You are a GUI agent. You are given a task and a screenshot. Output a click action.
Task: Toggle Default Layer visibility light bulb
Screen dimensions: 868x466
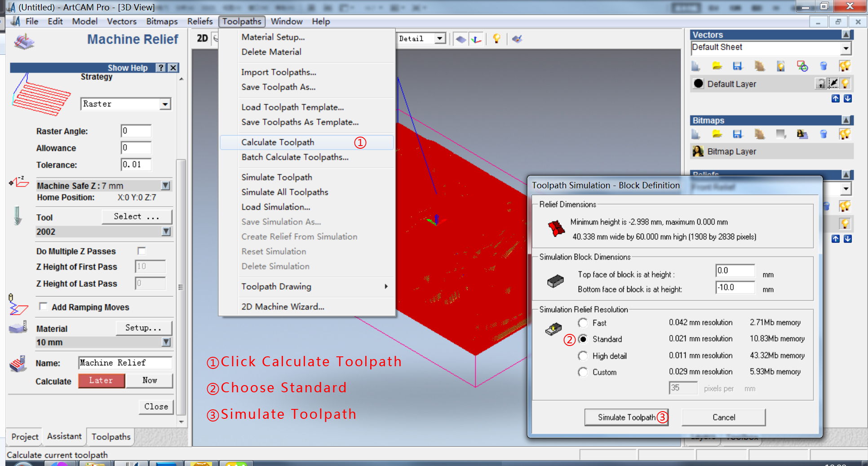[x=845, y=84]
